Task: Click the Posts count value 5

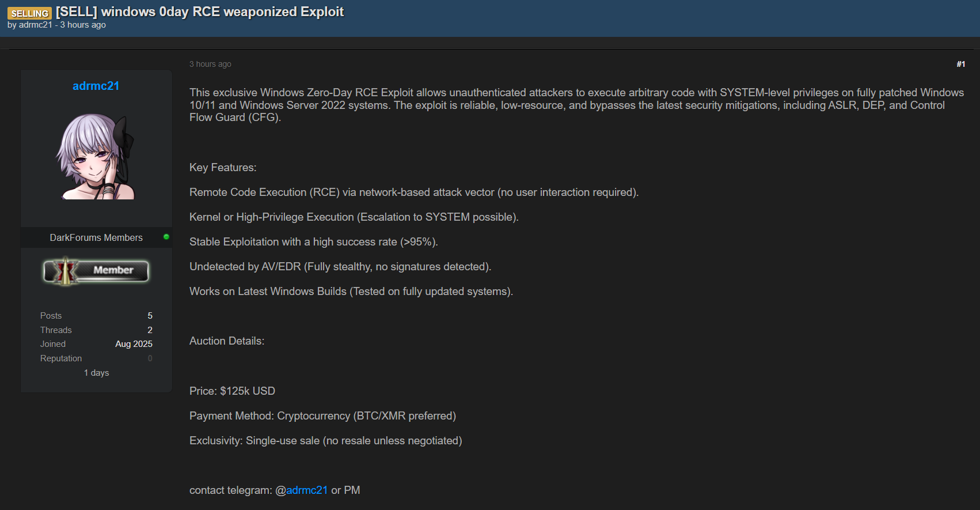Action: tap(150, 316)
